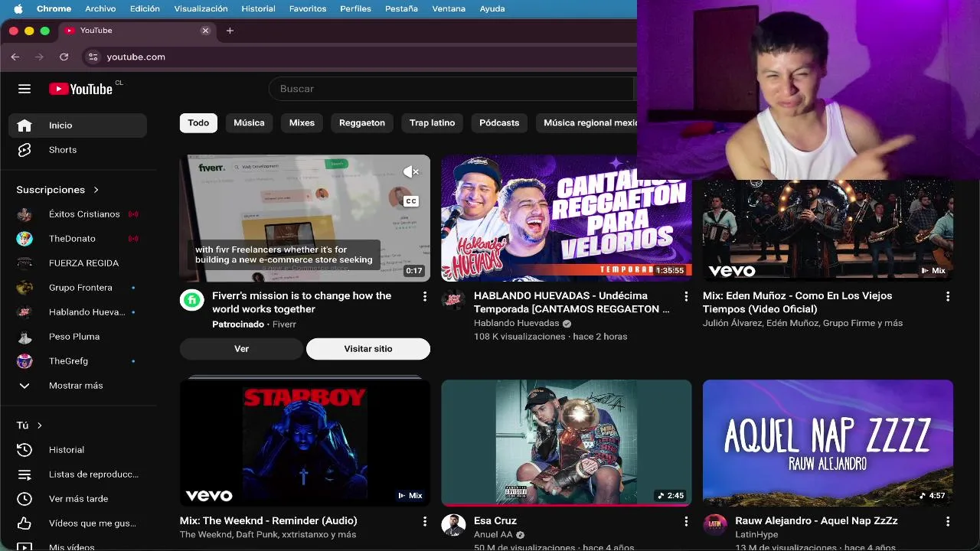Open the Perfiles menu

coord(355,8)
